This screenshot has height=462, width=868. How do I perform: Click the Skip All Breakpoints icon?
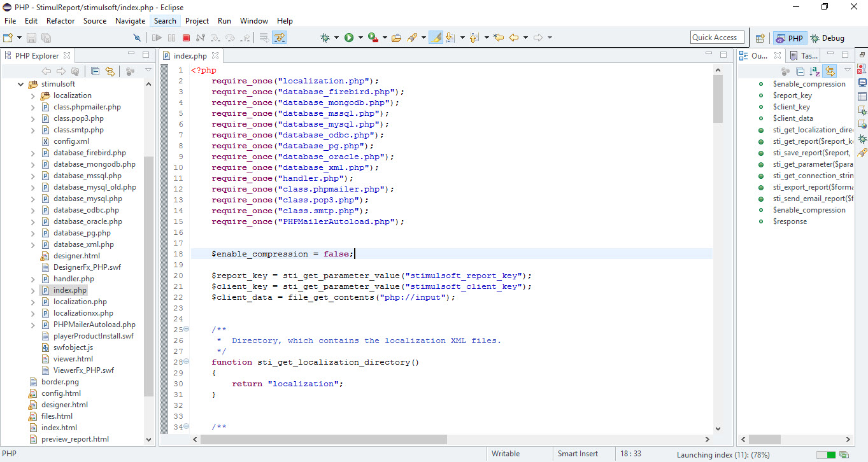point(137,38)
